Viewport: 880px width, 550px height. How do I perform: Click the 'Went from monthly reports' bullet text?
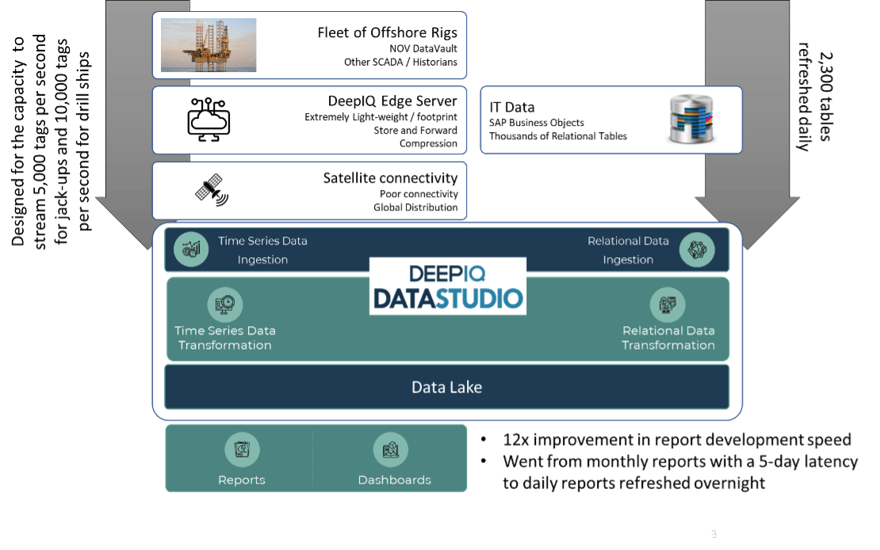click(680, 472)
